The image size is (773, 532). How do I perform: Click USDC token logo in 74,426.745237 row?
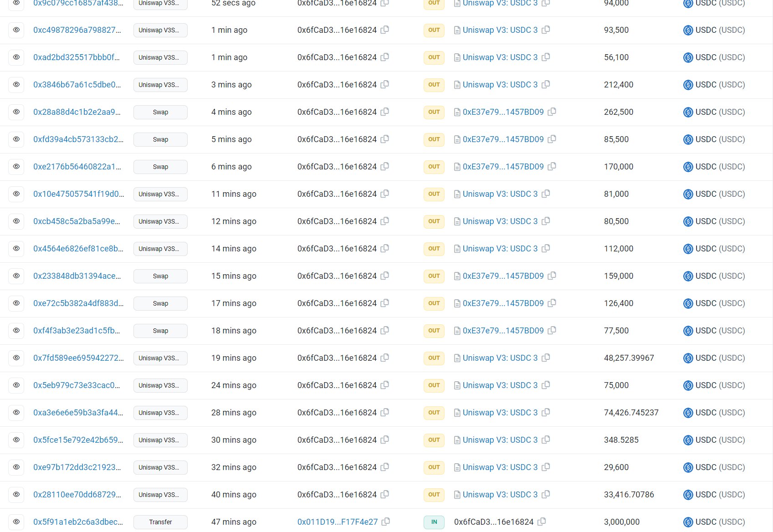tap(688, 413)
